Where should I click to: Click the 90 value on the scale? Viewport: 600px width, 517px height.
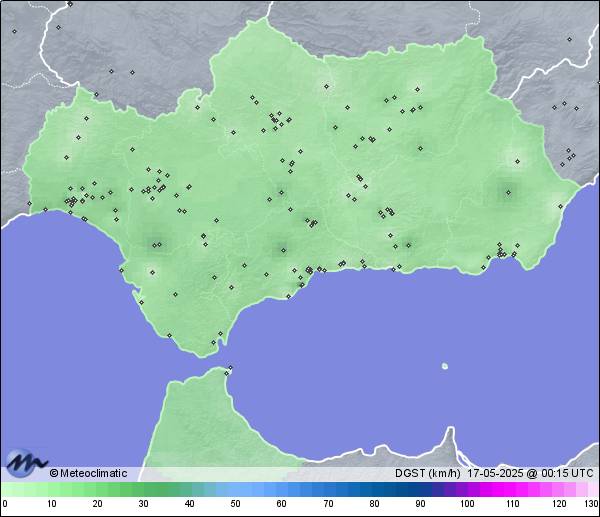(420, 504)
